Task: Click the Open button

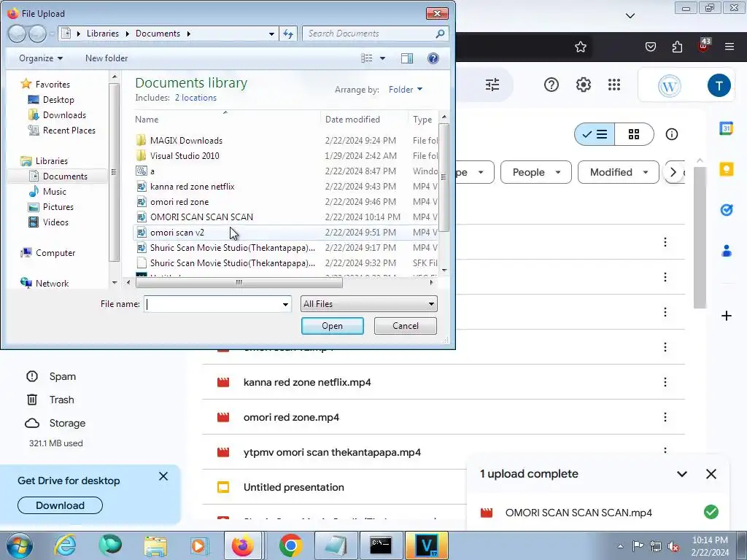Action: tap(333, 326)
